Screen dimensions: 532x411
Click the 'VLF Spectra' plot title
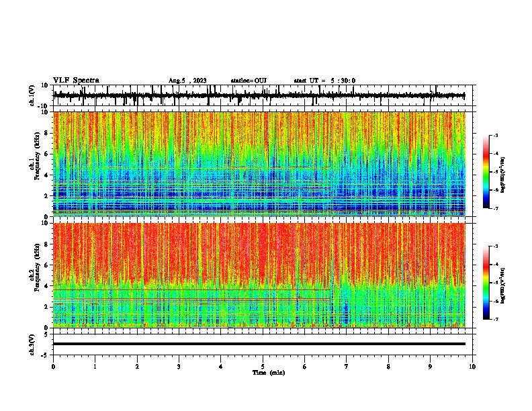tap(76, 81)
